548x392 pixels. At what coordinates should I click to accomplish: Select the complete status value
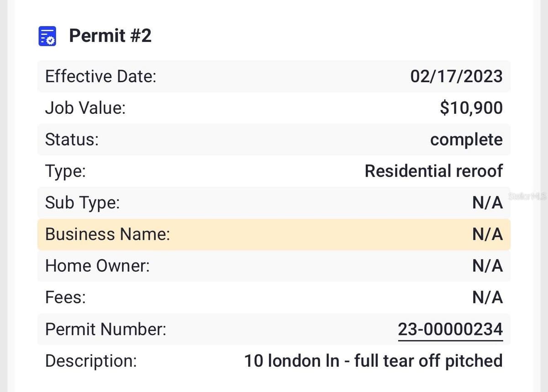(466, 140)
